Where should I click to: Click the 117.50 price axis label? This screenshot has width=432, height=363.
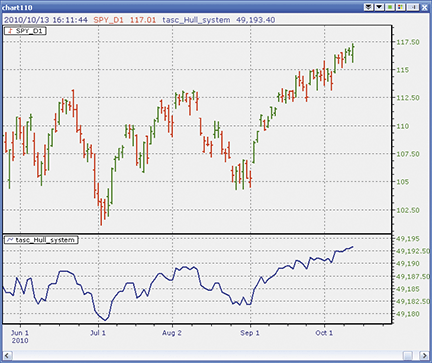[408, 42]
